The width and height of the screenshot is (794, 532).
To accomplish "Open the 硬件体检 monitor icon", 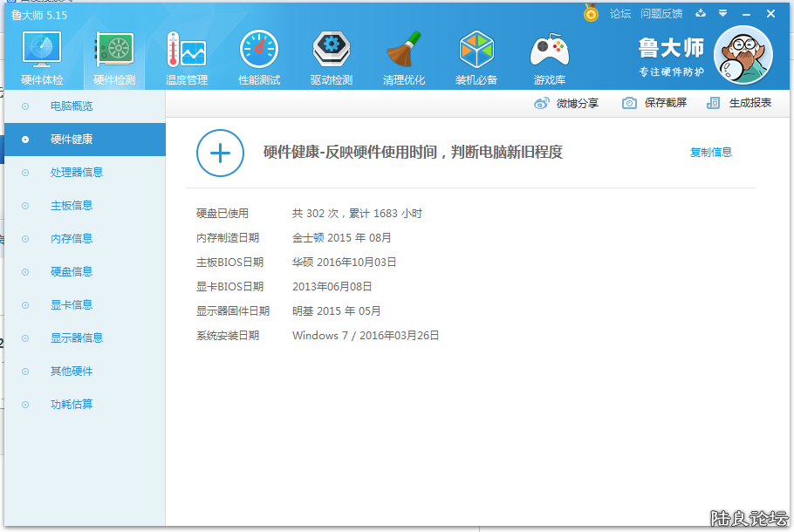I will (41, 51).
